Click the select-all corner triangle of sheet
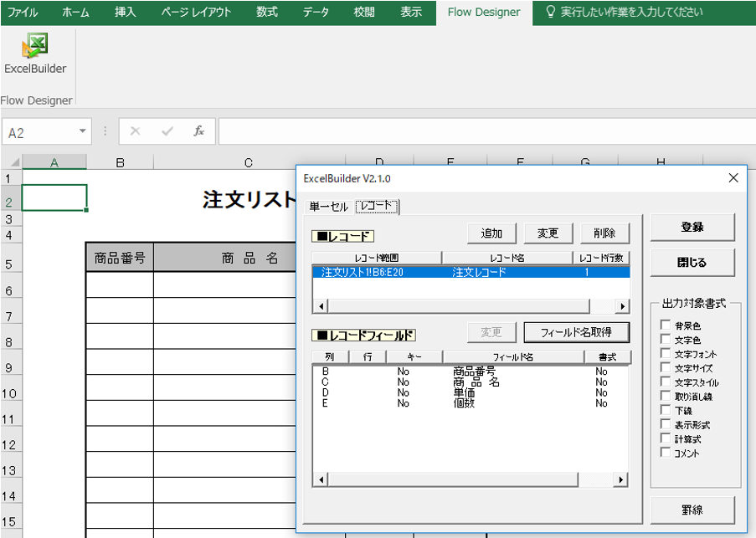This screenshot has width=756, height=538. tap(15, 162)
